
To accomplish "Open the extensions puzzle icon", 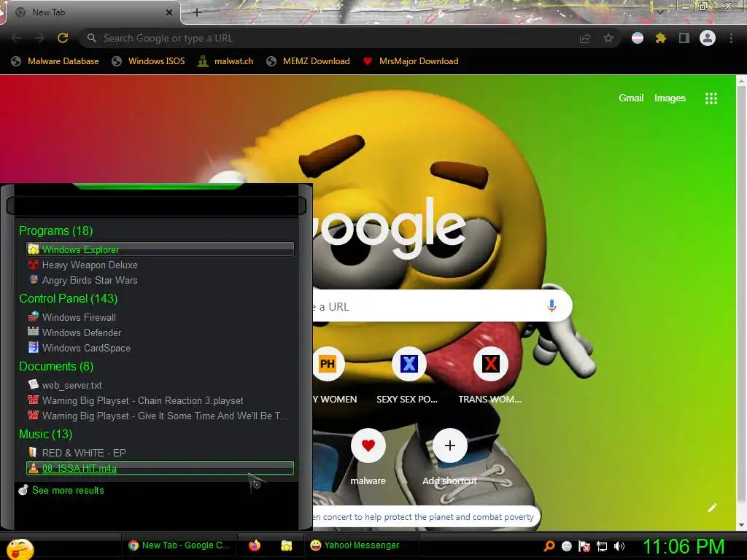I will click(x=660, y=38).
